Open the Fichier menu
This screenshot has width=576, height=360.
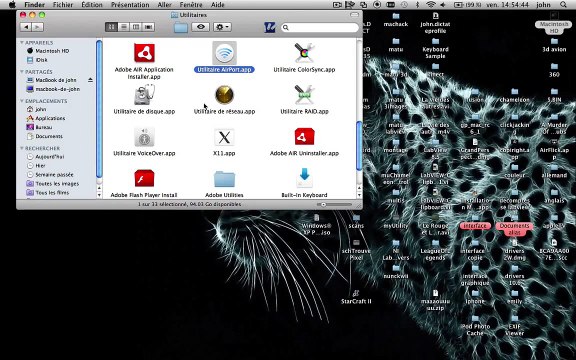tap(63, 5)
